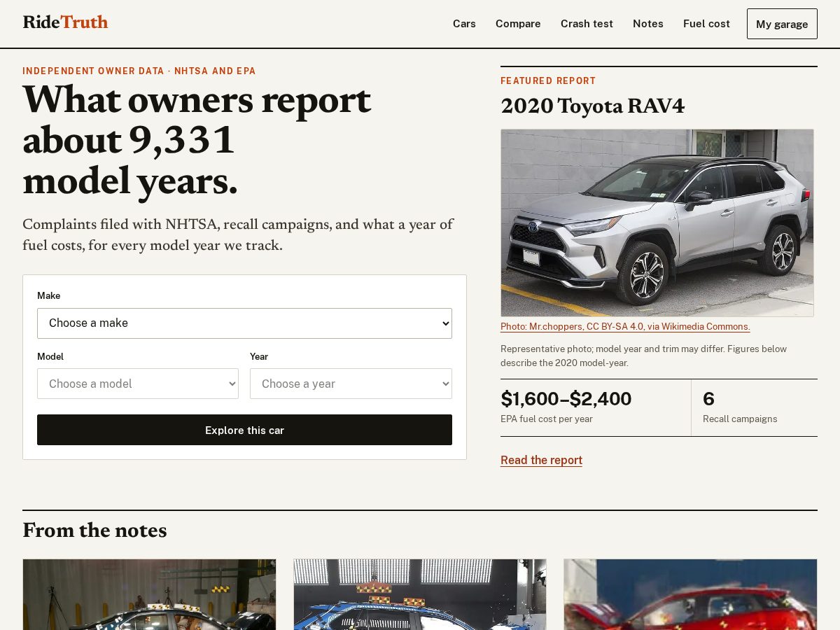Open the black car crash test note thumbnail
The height and width of the screenshot is (630, 840).
tap(149, 594)
